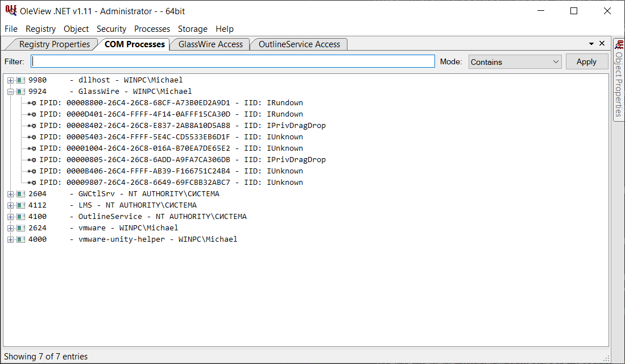Select IPID 0000D401-26C4-FFFF-4F14-0AFFF15CA30D entry
The image size is (625, 364).
point(171,114)
